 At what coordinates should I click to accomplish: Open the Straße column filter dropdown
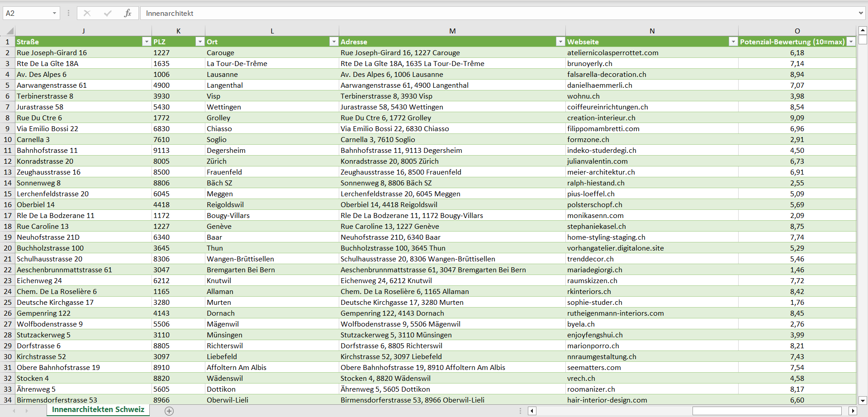click(x=146, y=42)
